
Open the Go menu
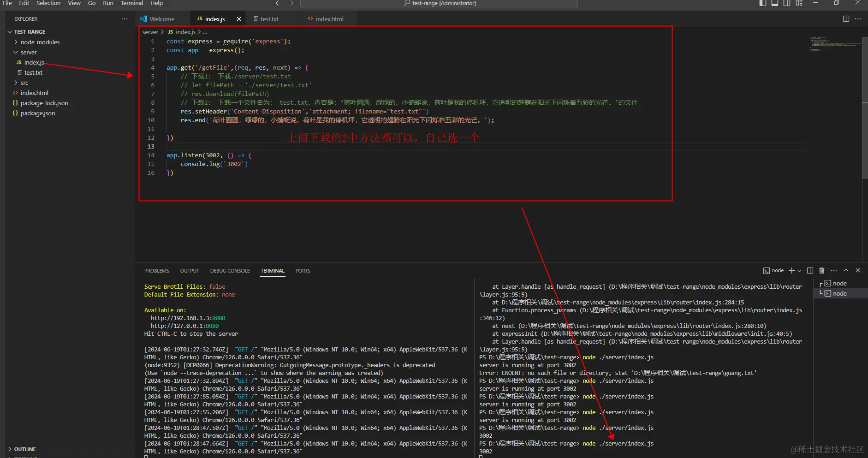(x=92, y=3)
